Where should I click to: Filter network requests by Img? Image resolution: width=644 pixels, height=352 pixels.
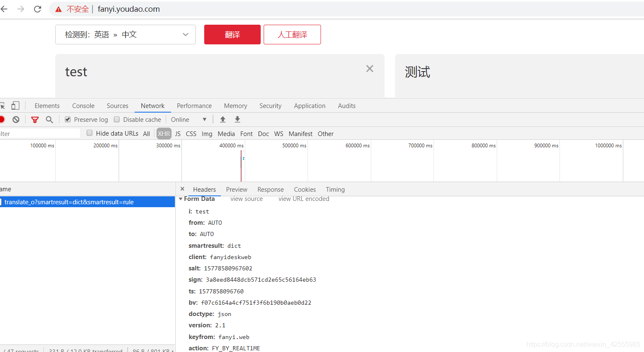click(x=207, y=134)
